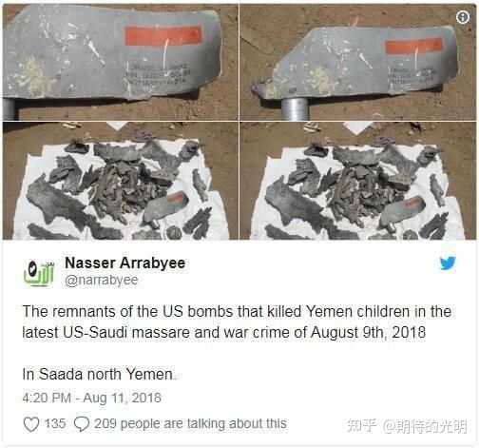Screen dimensions: 479x448
Task: Click the serial markings on left fragment
Action: click(158, 76)
